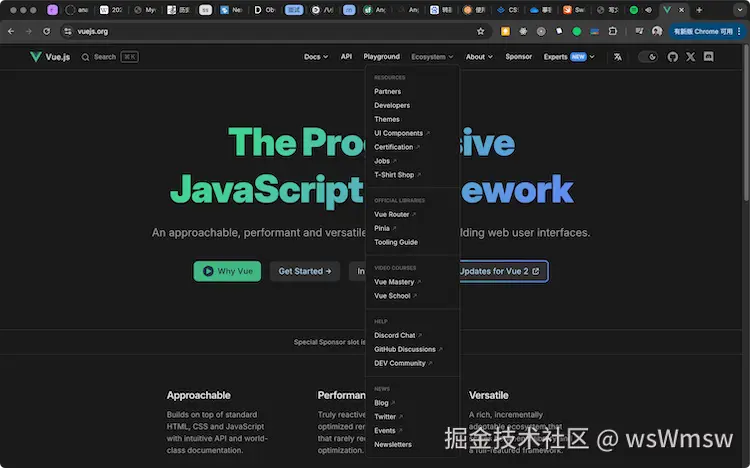Click the orange extension icon
The width and height of the screenshot is (750, 468).
tap(505, 31)
